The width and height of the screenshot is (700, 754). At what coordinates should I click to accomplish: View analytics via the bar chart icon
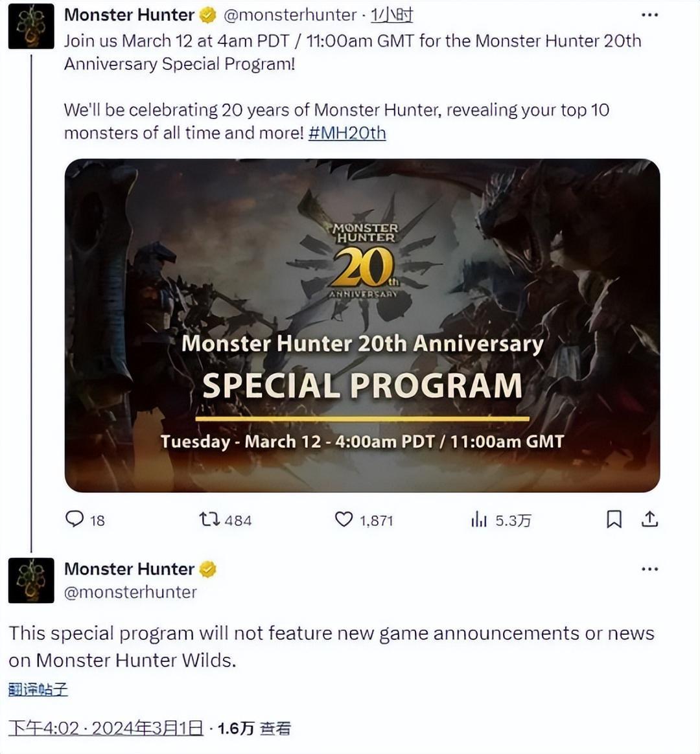coord(479,520)
